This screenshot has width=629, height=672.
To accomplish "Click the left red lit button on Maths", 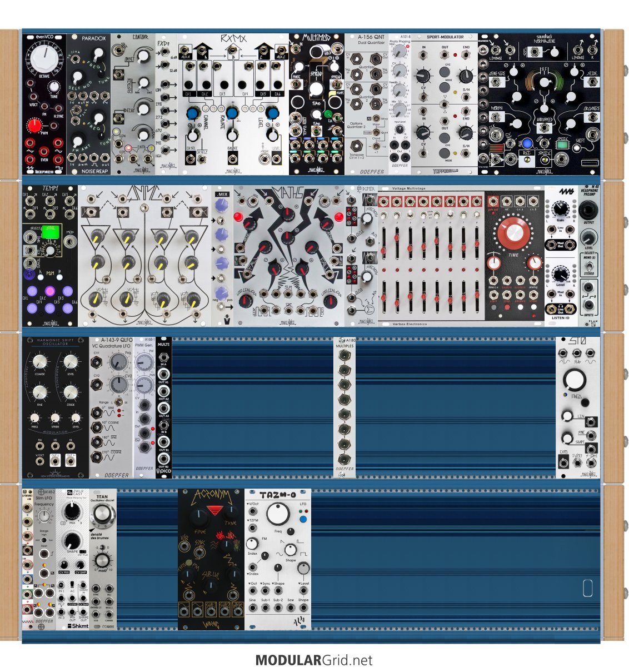I will (x=239, y=216).
